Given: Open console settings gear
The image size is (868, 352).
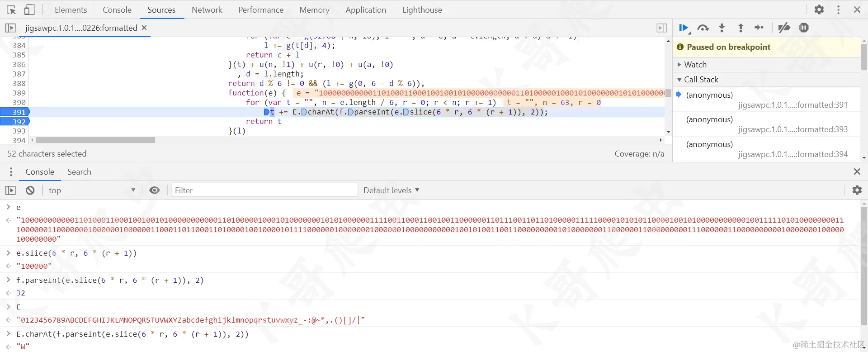Looking at the screenshot, I should tap(857, 190).
